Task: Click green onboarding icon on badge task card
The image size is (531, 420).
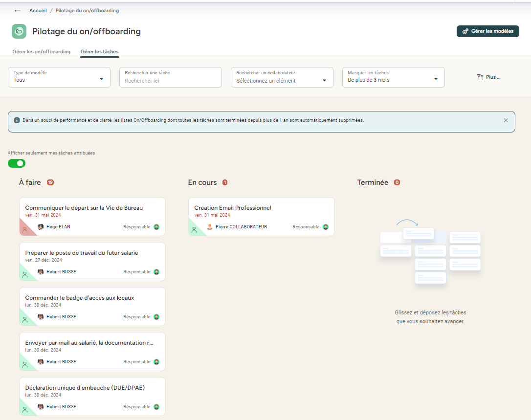Action: click(25, 319)
